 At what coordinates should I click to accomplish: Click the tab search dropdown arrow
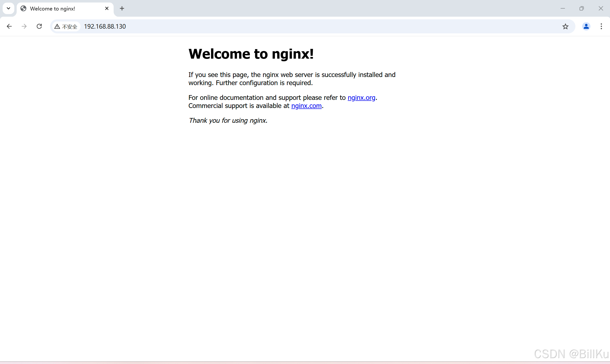pos(8,8)
